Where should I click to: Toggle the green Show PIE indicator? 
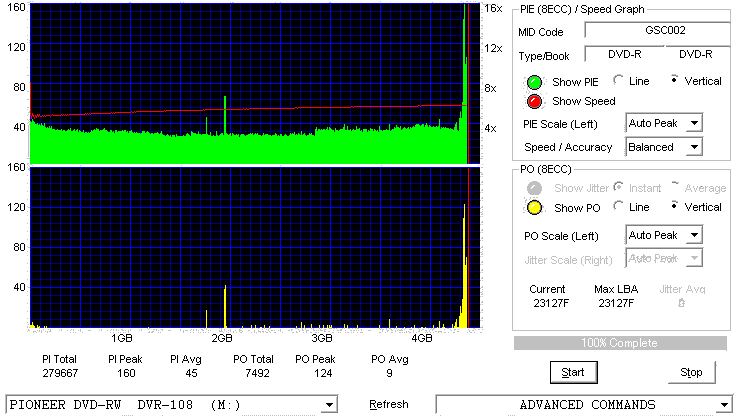click(534, 82)
